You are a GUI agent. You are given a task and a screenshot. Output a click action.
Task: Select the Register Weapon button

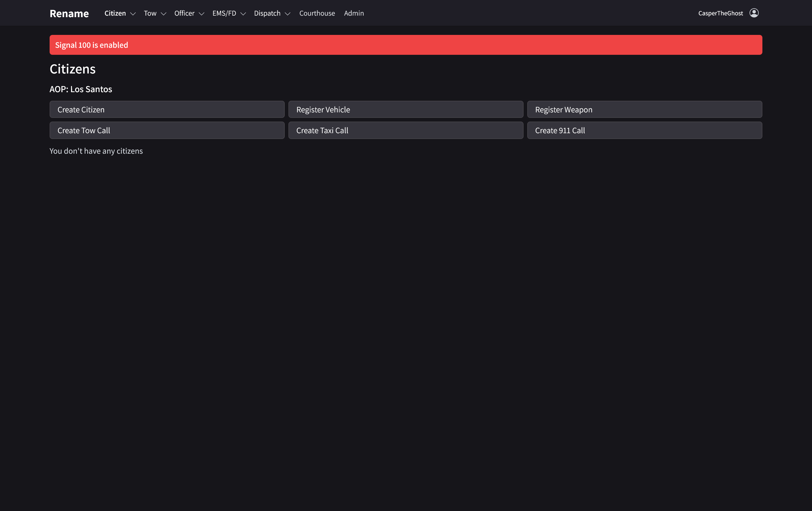point(645,109)
